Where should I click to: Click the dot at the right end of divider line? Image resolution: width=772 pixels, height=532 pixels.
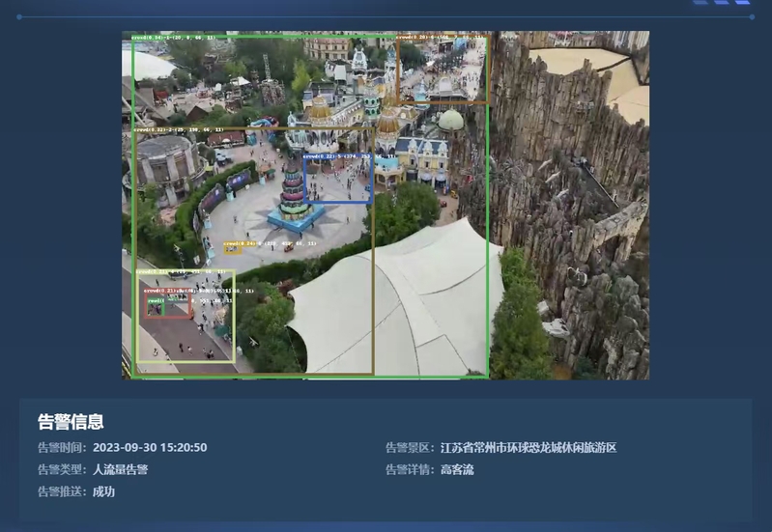(751, 17)
